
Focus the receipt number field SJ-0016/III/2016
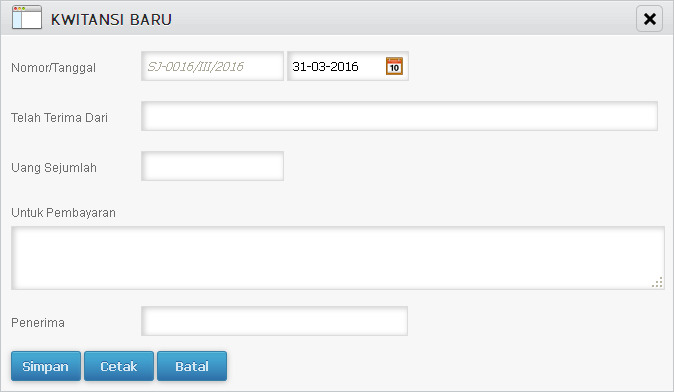(x=212, y=66)
